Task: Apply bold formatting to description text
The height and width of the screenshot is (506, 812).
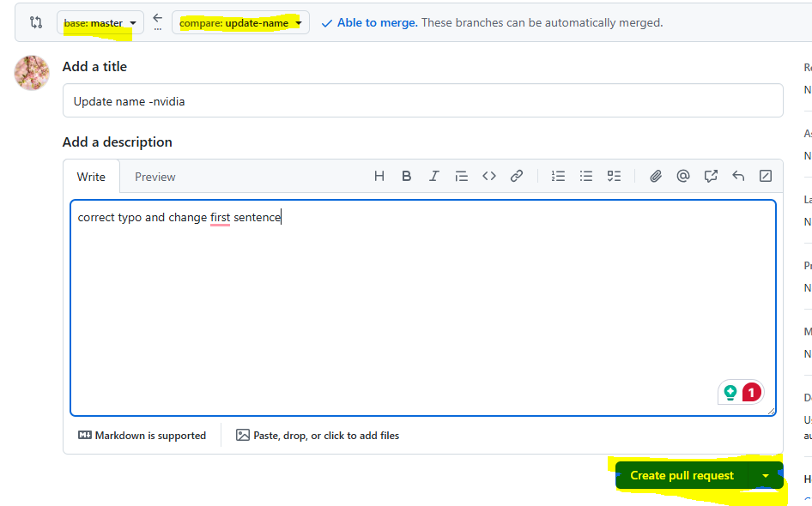Action: [406, 176]
